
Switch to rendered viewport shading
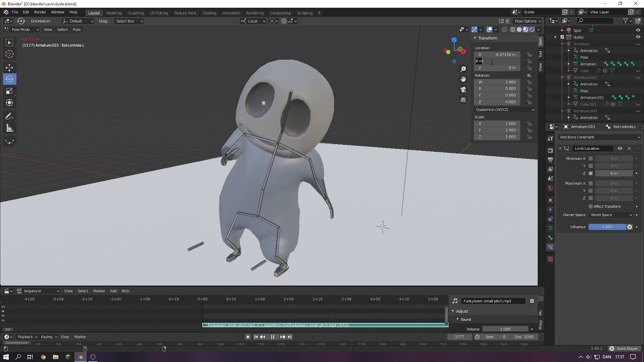coord(532,30)
